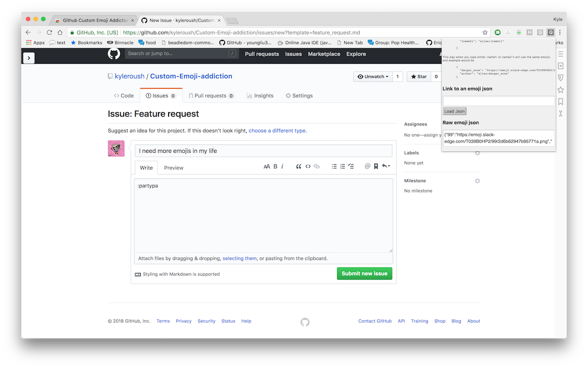Open the Custom-Emoji-addiction repository link
This screenshot has width=588, height=368.
click(x=191, y=76)
